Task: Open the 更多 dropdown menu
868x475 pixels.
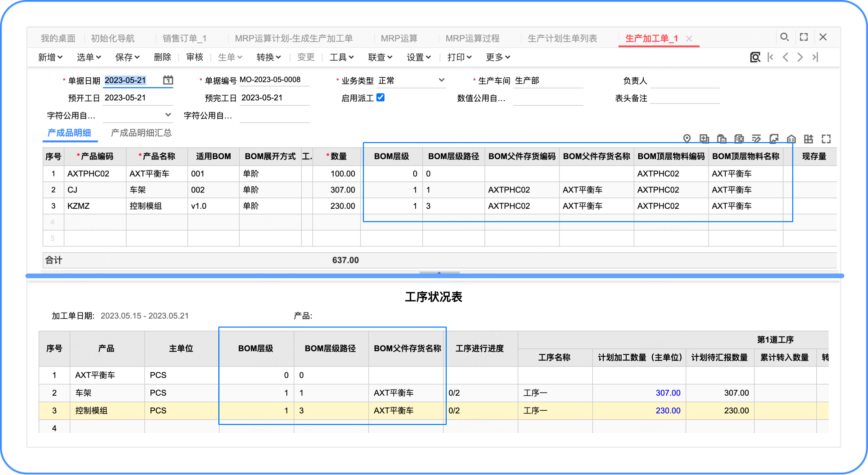Action: pos(497,57)
